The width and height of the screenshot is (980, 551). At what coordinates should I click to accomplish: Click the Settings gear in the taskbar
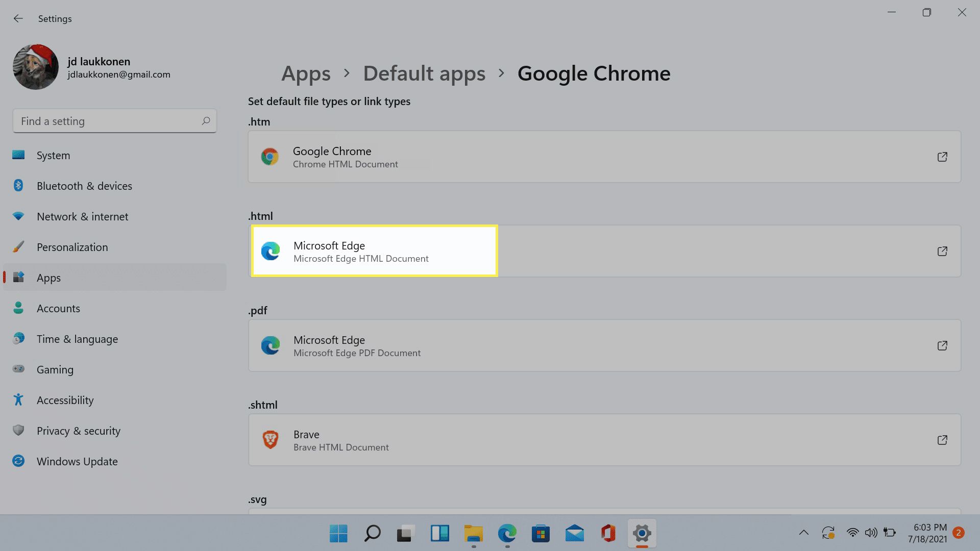(642, 533)
